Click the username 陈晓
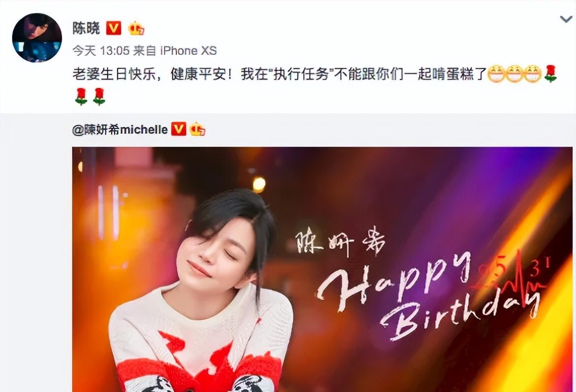The image size is (576, 392). click(x=86, y=28)
